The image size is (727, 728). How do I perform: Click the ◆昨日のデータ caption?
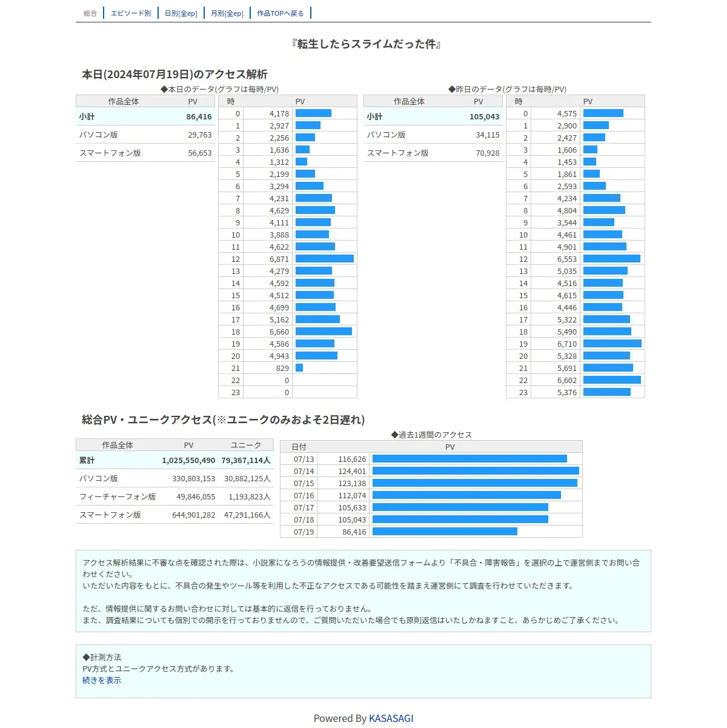pos(507,89)
